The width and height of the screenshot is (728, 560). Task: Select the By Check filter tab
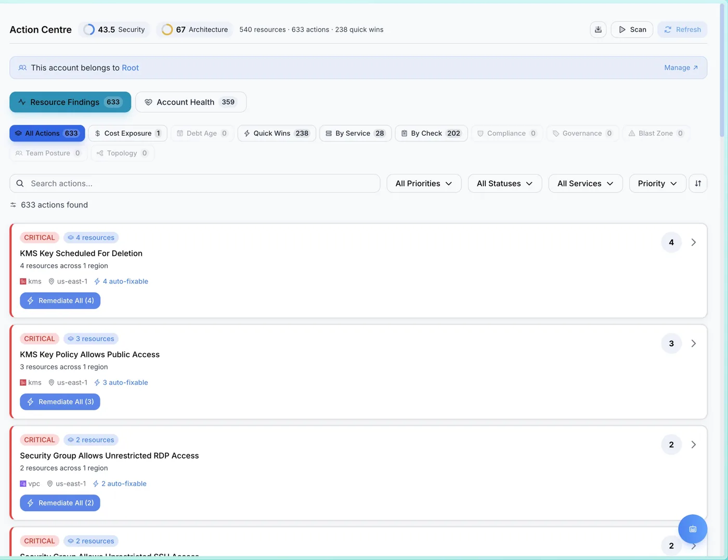431,133
